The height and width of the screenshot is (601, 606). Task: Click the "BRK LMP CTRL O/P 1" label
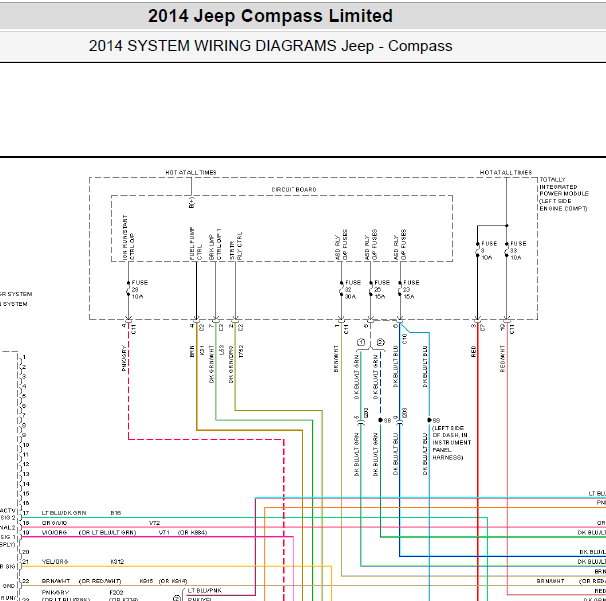click(x=215, y=244)
